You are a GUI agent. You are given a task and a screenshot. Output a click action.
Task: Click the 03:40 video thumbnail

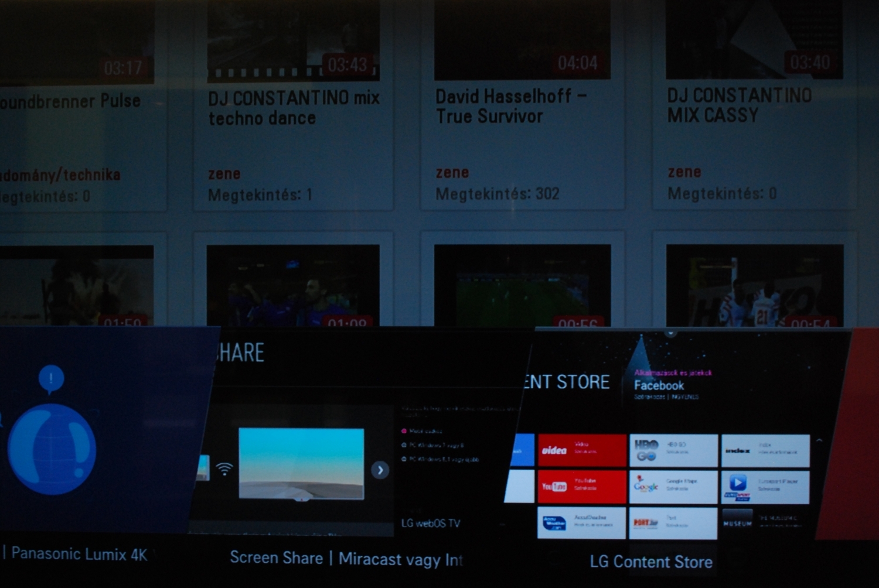click(x=754, y=39)
